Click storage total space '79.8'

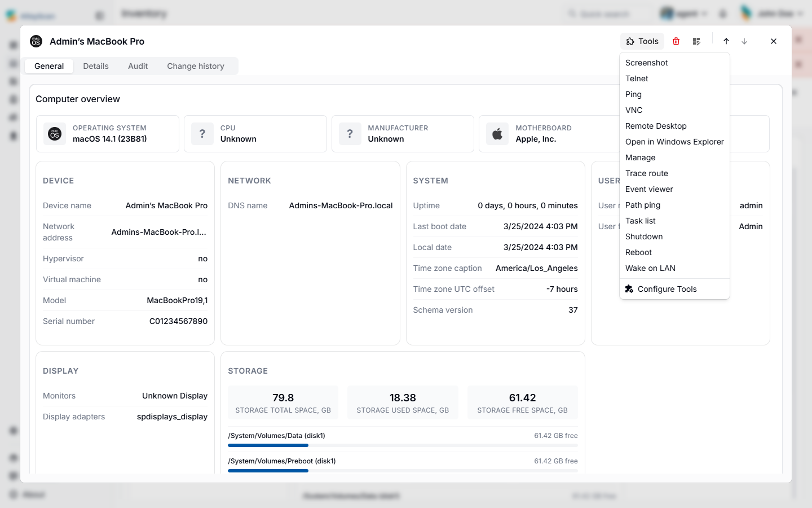(x=283, y=398)
